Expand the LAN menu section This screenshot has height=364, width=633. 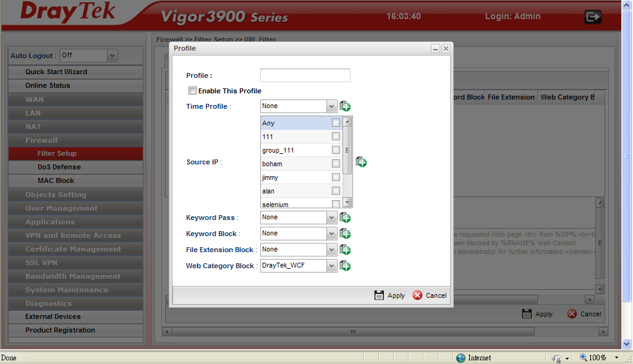point(75,113)
